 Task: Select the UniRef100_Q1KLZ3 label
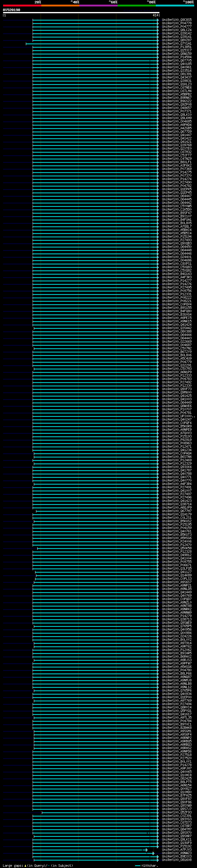[x=176, y=84]
